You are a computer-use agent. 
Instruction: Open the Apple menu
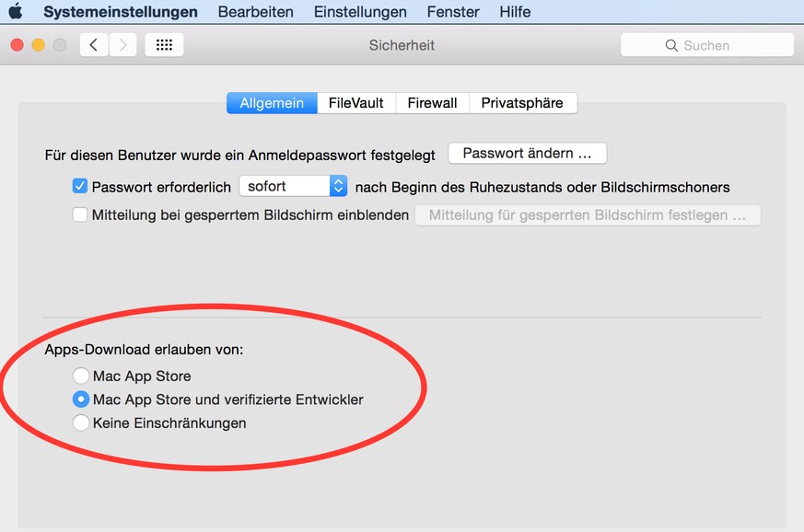pos(16,11)
